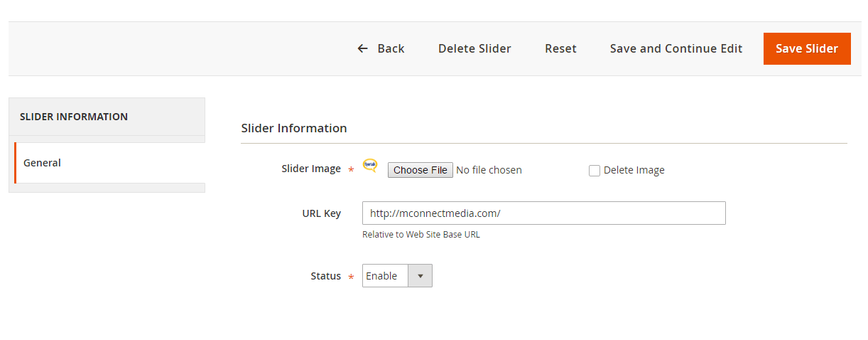Click the Back text link
The width and height of the screenshot is (868, 340).
391,48
